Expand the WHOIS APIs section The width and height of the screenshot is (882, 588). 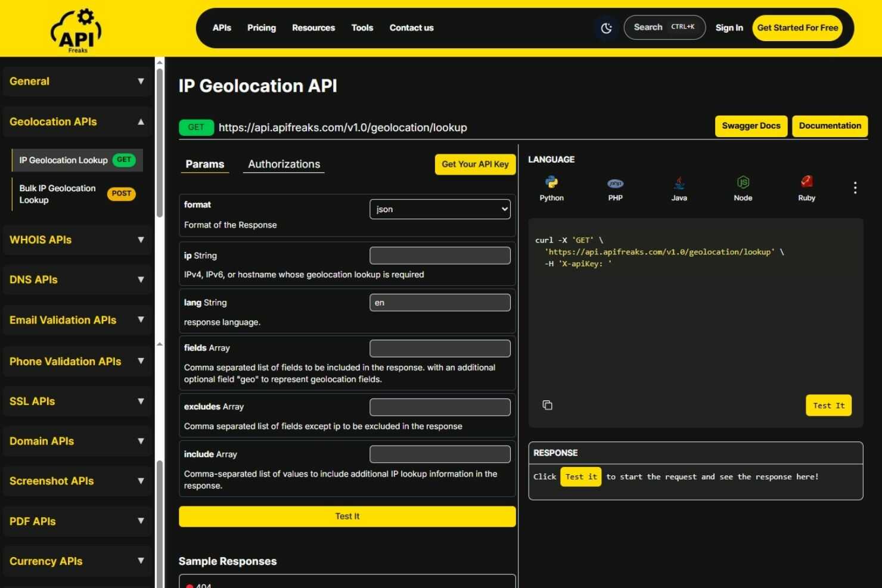point(77,239)
